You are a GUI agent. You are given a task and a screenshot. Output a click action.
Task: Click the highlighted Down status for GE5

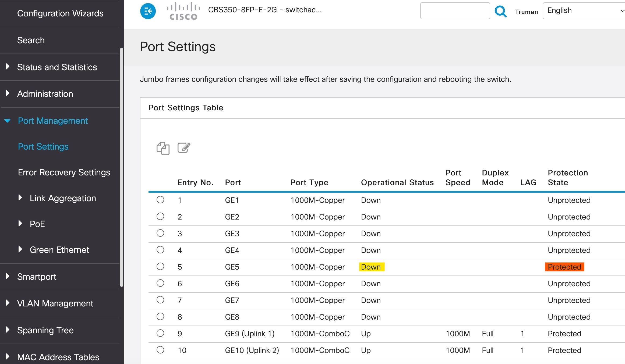pyautogui.click(x=372, y=267)
